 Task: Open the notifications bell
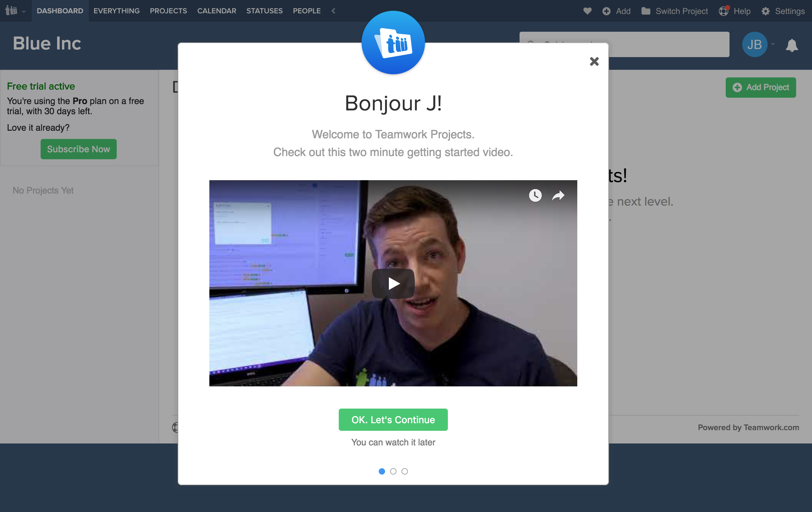(x=791, y=45)
